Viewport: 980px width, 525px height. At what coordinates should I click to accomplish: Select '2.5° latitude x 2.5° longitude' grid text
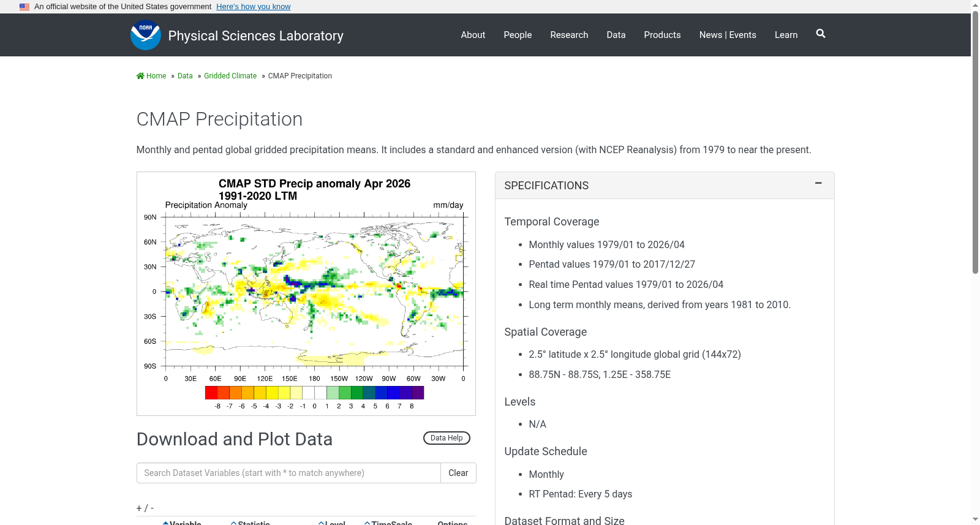pyautogui.click(x=635, y=354)
